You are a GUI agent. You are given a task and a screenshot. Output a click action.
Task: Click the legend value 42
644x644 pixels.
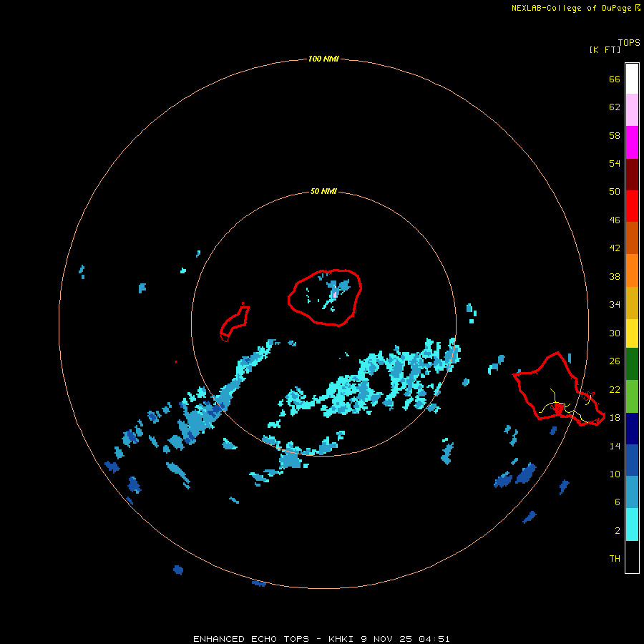tap(615, 248)
